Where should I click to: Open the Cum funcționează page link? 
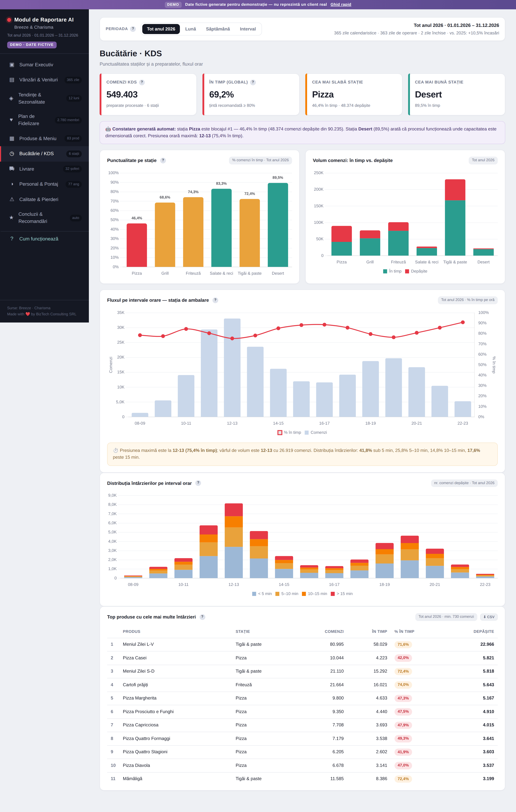point(39,239)
